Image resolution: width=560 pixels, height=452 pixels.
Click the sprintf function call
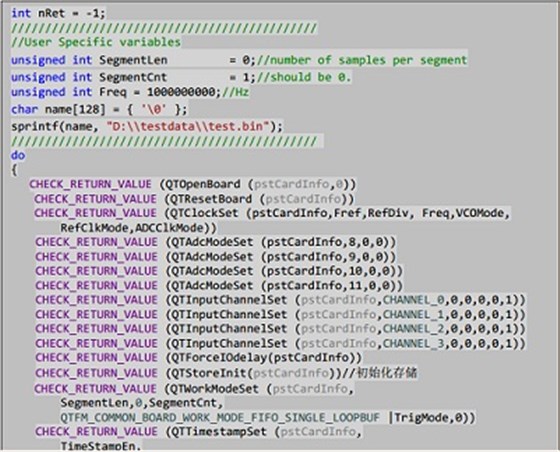147,126
